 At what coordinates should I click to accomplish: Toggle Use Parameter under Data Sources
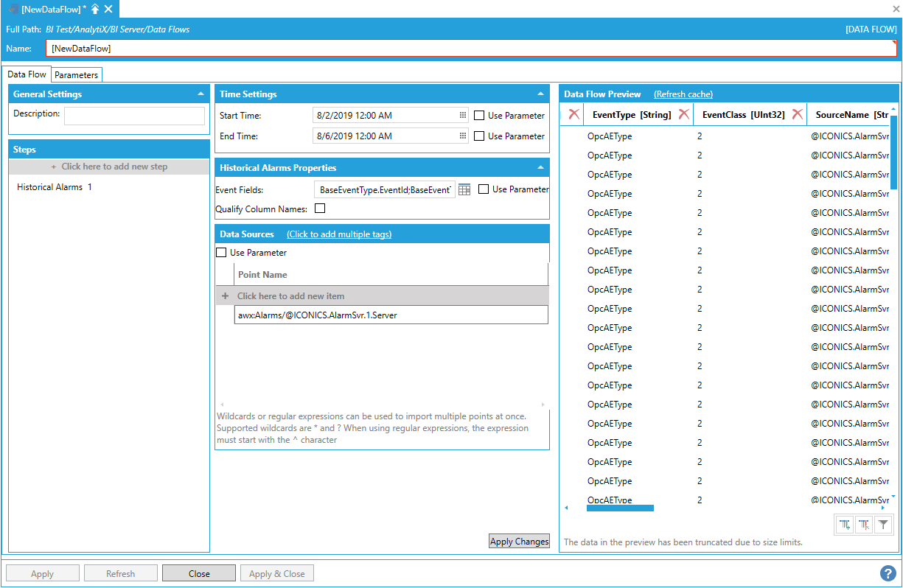221,253
